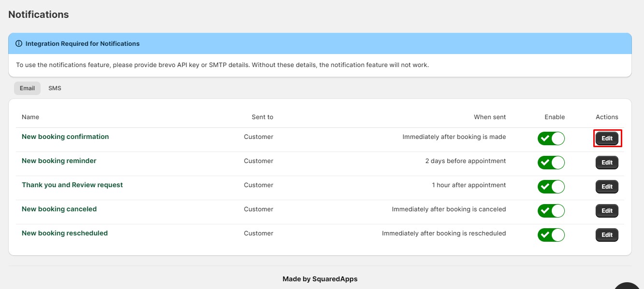Open Thank you and Review request link
Screen dimensions: 644x289
click(x=72, y=185)
